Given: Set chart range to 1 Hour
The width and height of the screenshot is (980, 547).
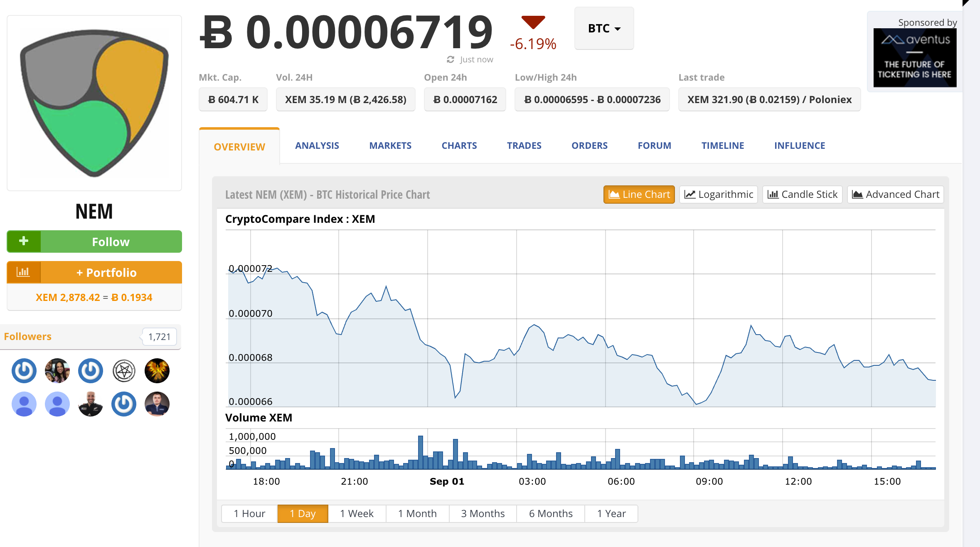Looking at the screenshot, I should pyautogui.click(x=249, y=514).
